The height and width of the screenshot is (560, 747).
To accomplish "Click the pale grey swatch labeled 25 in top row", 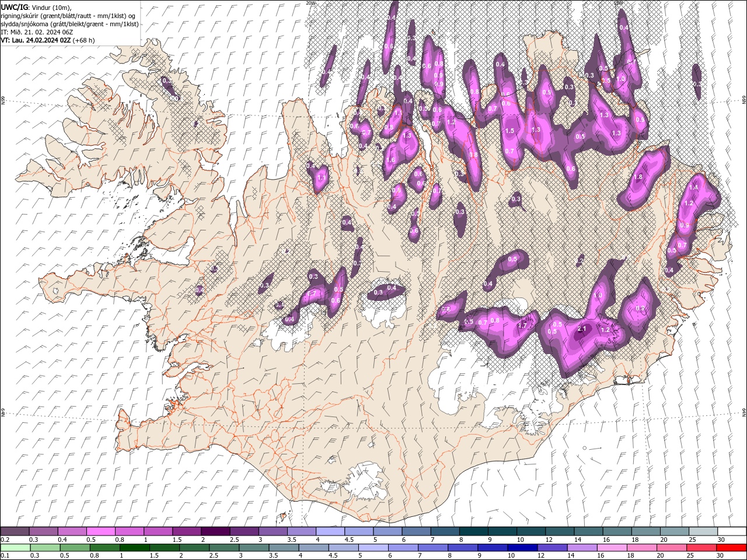I will [703, 531].
